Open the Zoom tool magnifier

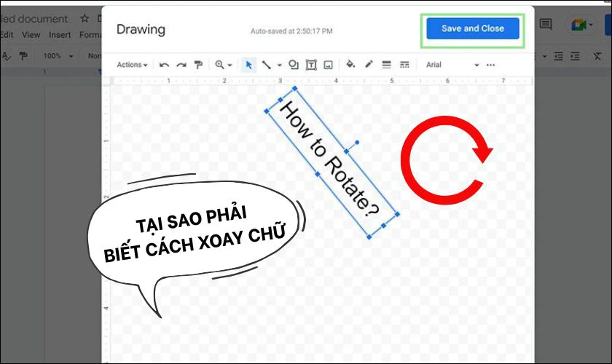pos(219,65)
